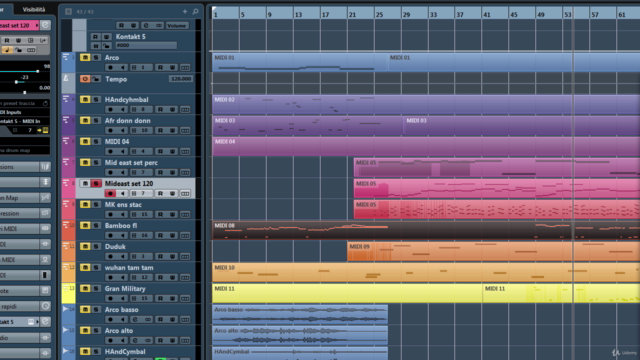Enable write automation on Duduk track

tap(172, 256)
